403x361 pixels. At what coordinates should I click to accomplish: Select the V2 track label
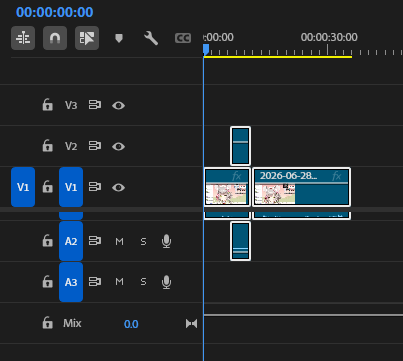[x=71, y=146]
